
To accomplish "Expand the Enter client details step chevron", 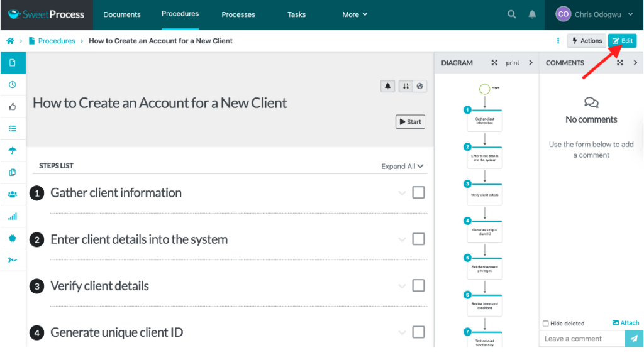I will (402, 239).
